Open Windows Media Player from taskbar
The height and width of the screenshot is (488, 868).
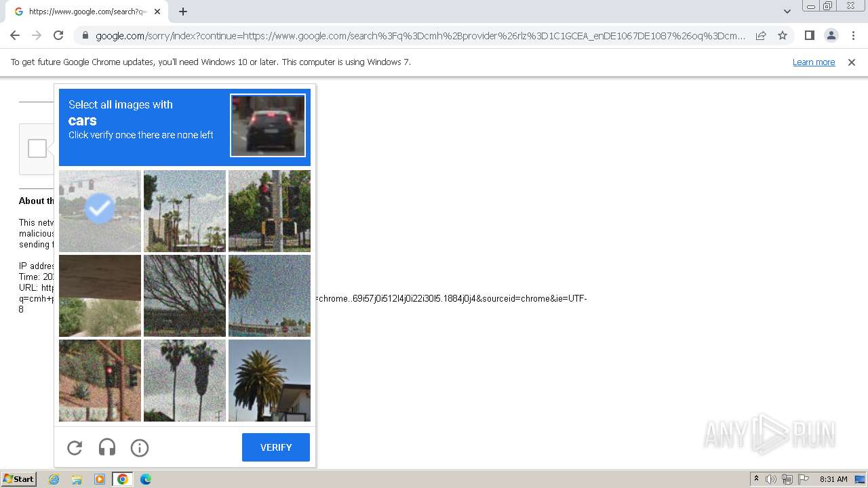pyautogui.click(x=100, y=479)
